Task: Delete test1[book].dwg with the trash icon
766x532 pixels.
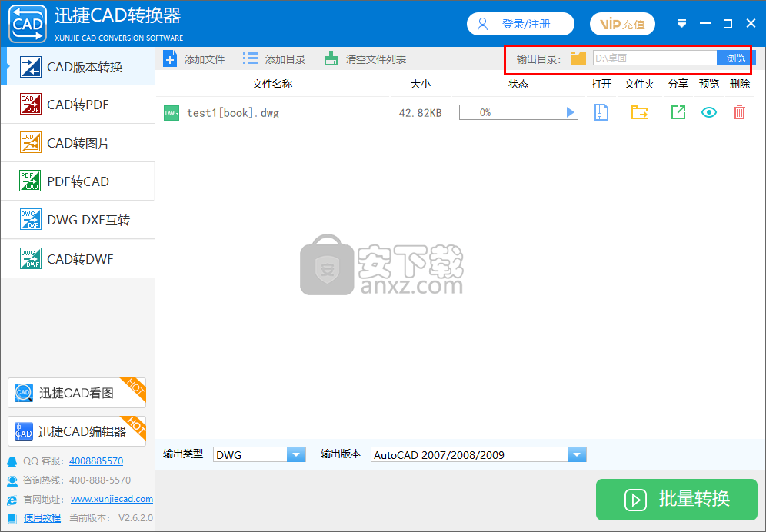Action: coord(740,112)
